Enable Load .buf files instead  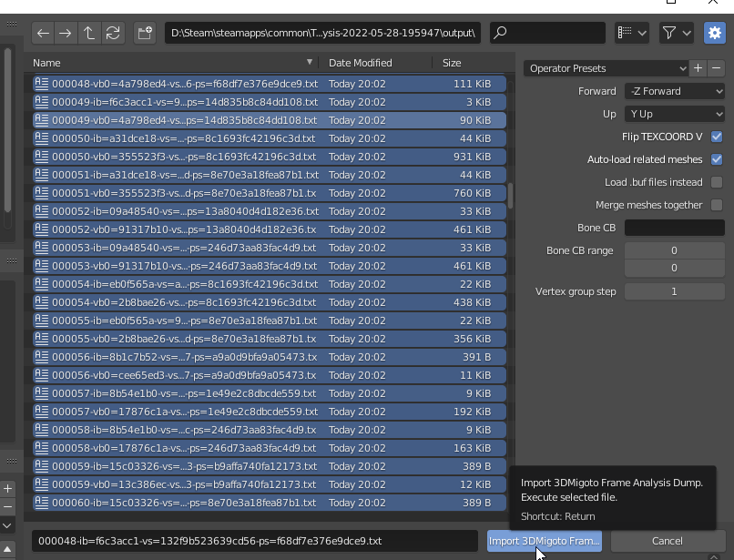pos(716,182)
